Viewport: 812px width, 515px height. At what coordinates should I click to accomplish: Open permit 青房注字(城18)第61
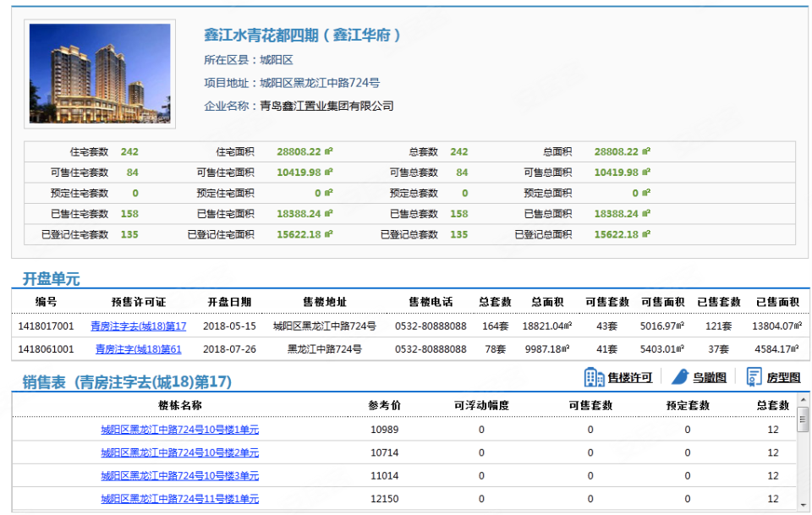(x=138, y=349)
